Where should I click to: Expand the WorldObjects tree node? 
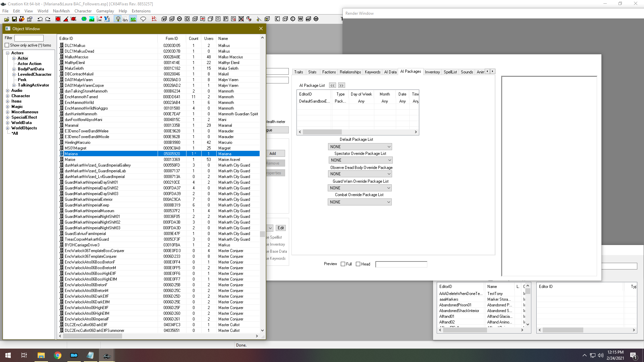(x=7, y=128)
